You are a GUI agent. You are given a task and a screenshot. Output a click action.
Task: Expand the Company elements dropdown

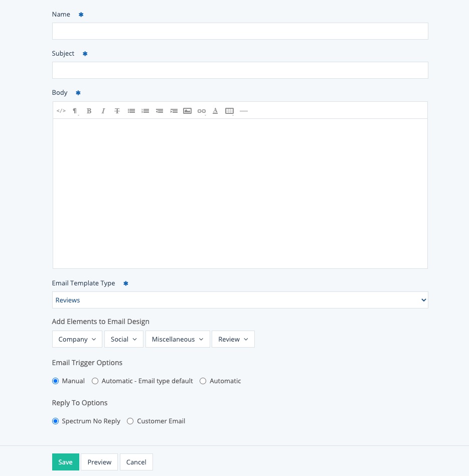[x=77, y=339]
